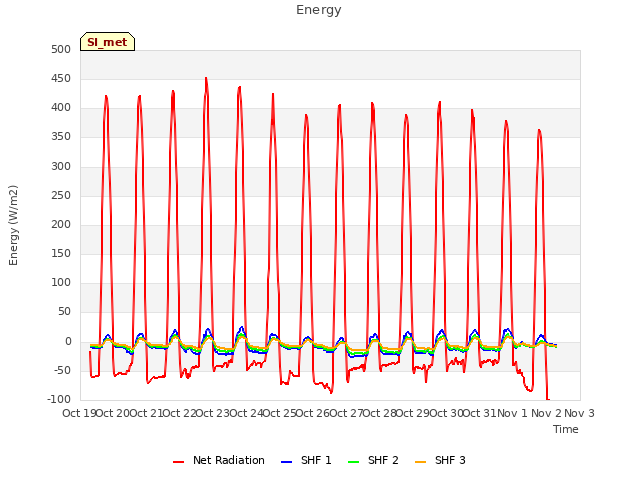The height and width of the screenshot is (480, 640).
Task: Select the SHF 3 legend entry
Action: tap(440, 460)
